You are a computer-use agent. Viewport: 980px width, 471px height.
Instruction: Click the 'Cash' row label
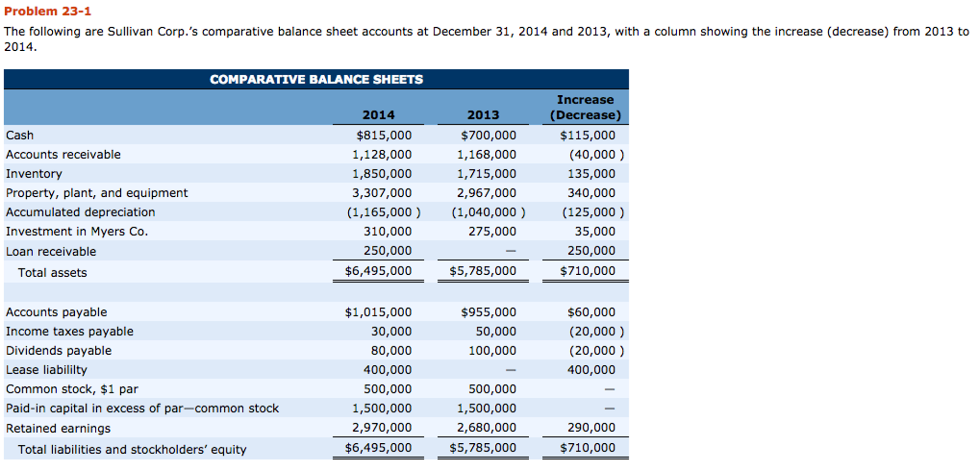coord(20,135)
